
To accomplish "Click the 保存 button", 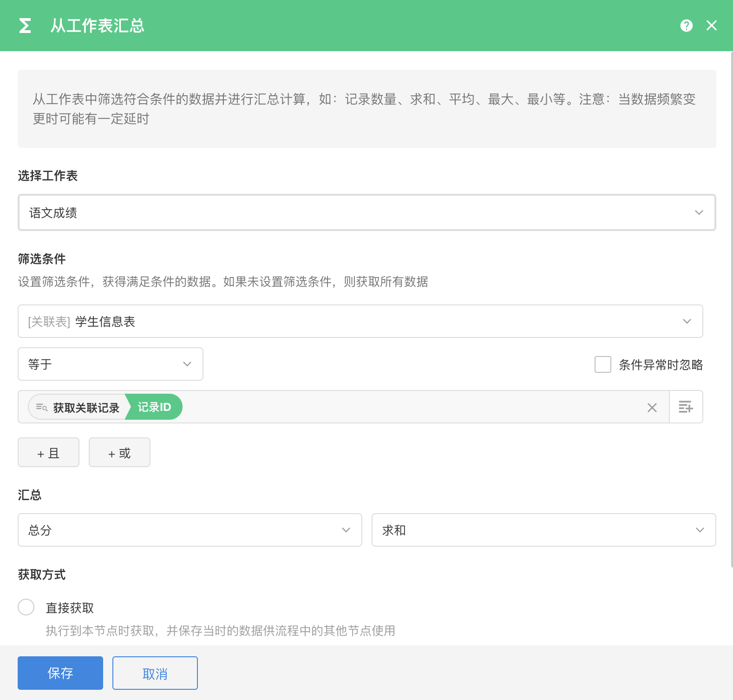I will (60, 673).
